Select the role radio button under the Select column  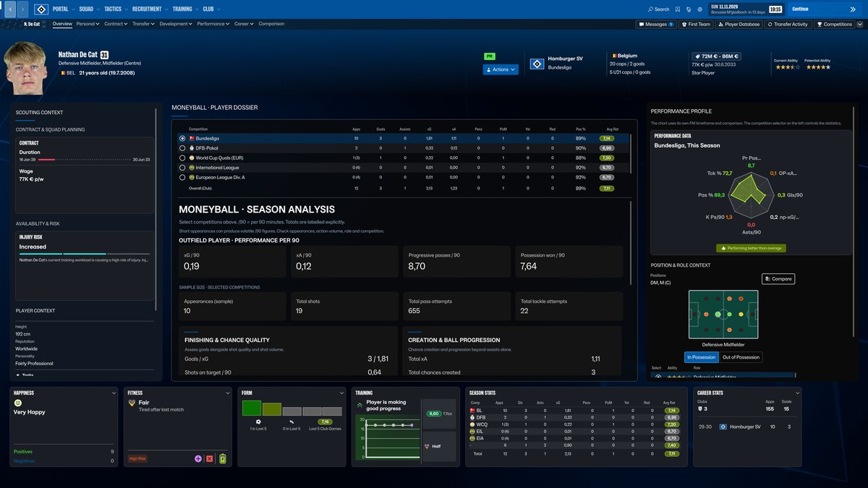658,377
